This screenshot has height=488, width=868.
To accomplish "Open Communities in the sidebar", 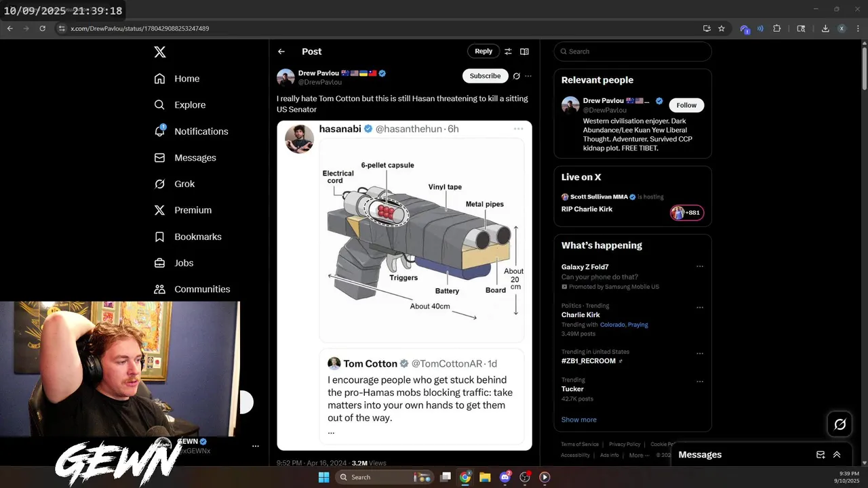I will 192,289.
